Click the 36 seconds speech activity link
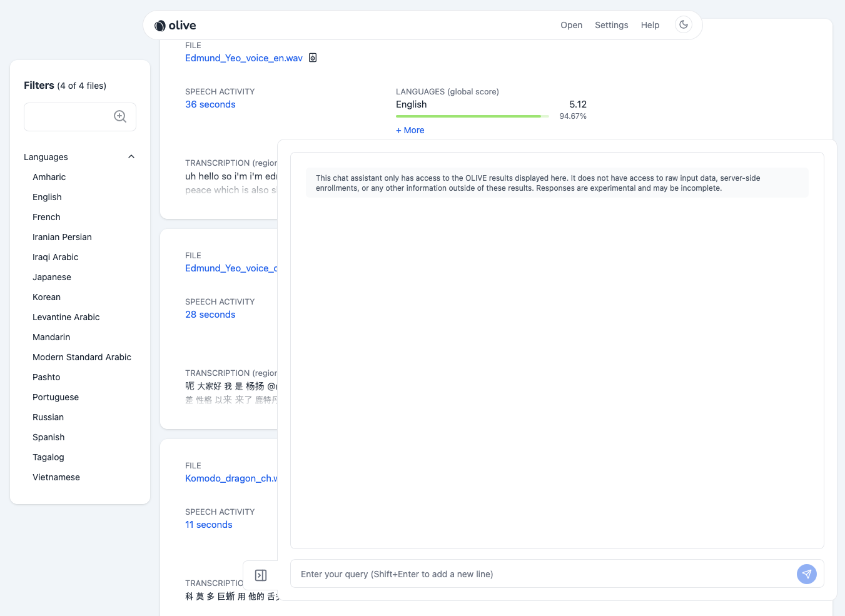The width and height of the screenshot is (845, 616). (x=210, y=104)
